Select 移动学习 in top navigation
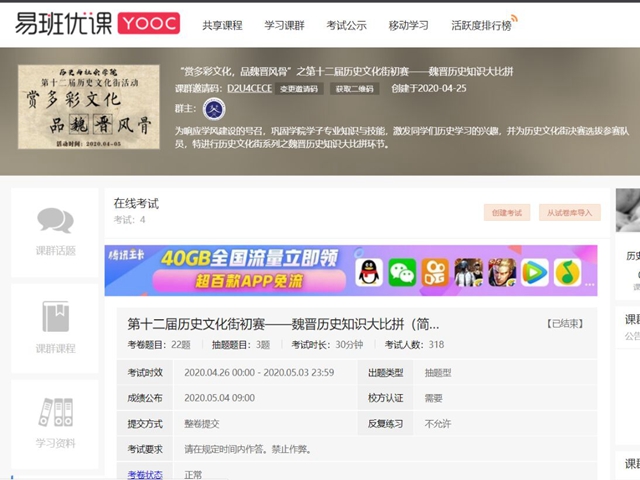Image resolution: width=640 pixels, height=480 pixels. (x=408, y=25)
